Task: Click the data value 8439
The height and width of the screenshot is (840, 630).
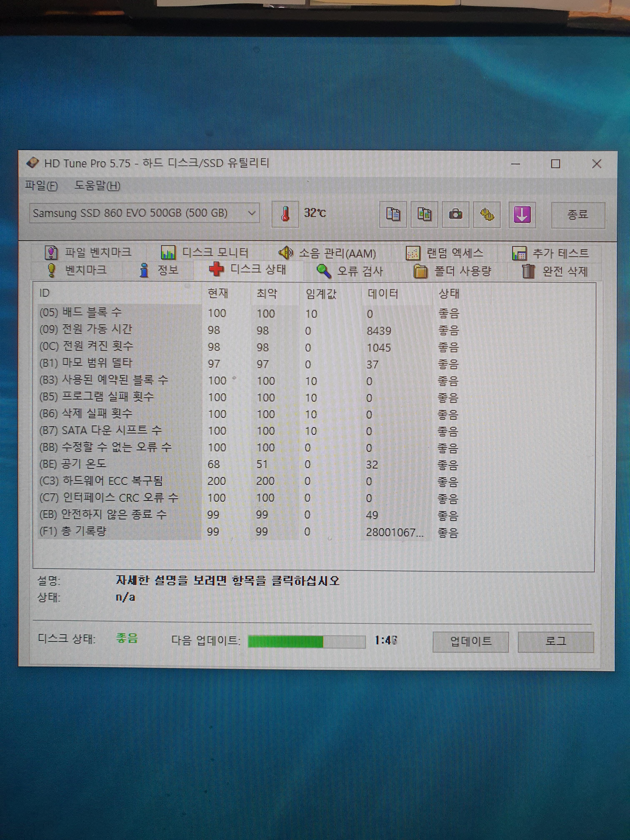Action: point(379,331)
